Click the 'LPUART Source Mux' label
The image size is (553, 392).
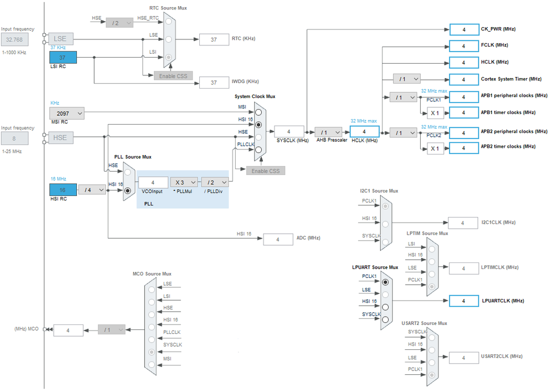coord(375,267)
